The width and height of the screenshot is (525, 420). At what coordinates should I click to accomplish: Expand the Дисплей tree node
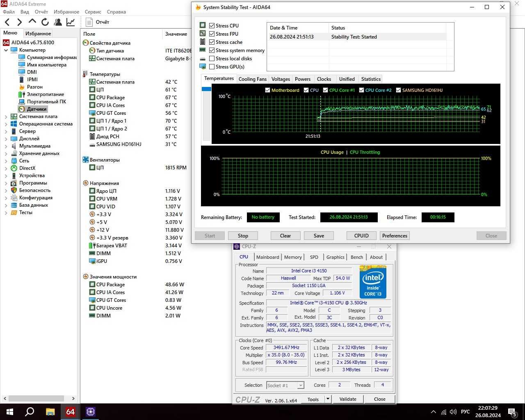pyautogui.click(x=6, y=139)
